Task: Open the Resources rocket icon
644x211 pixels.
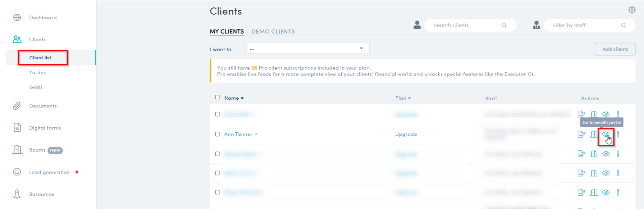Action: point(17,194)
